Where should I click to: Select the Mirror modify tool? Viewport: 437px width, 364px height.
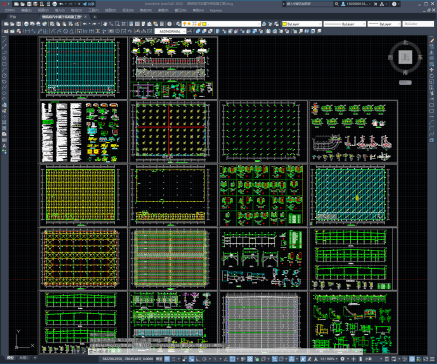click(x=432, y=52)
